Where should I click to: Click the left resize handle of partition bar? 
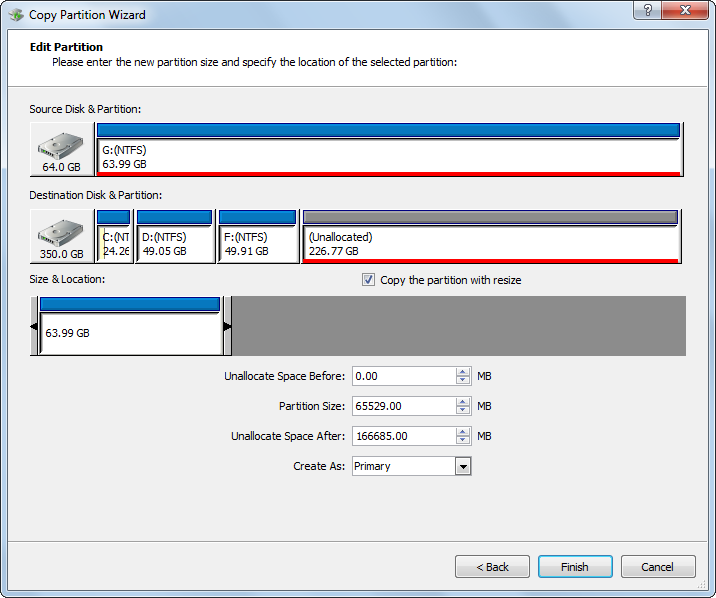coord(34,326)
